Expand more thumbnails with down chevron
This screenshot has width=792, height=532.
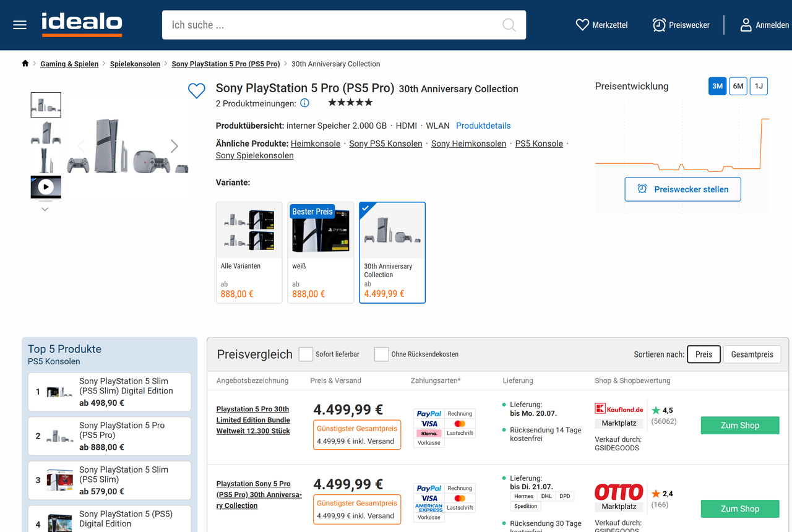45,209
